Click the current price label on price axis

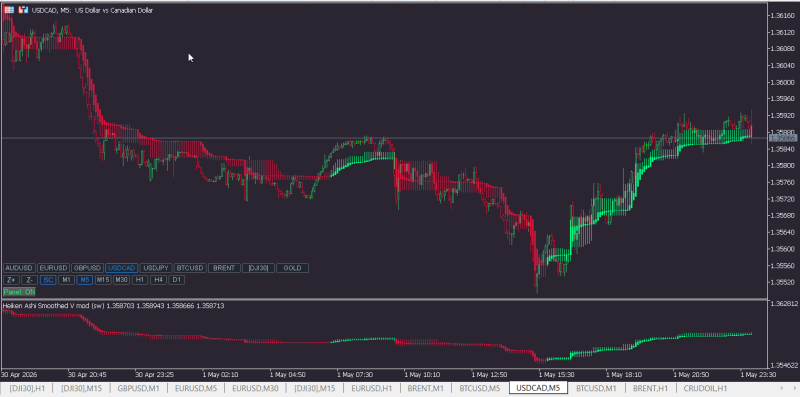[x=783, y=138]
